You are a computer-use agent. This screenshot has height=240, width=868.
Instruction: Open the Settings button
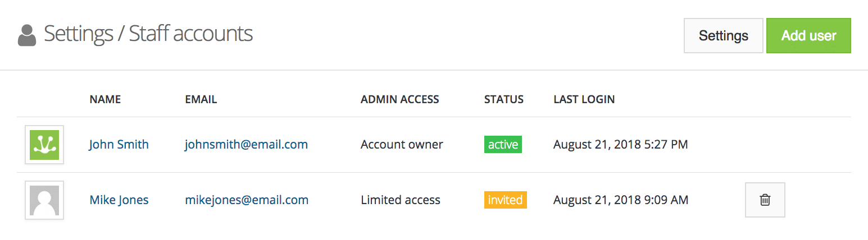(723, 36)
